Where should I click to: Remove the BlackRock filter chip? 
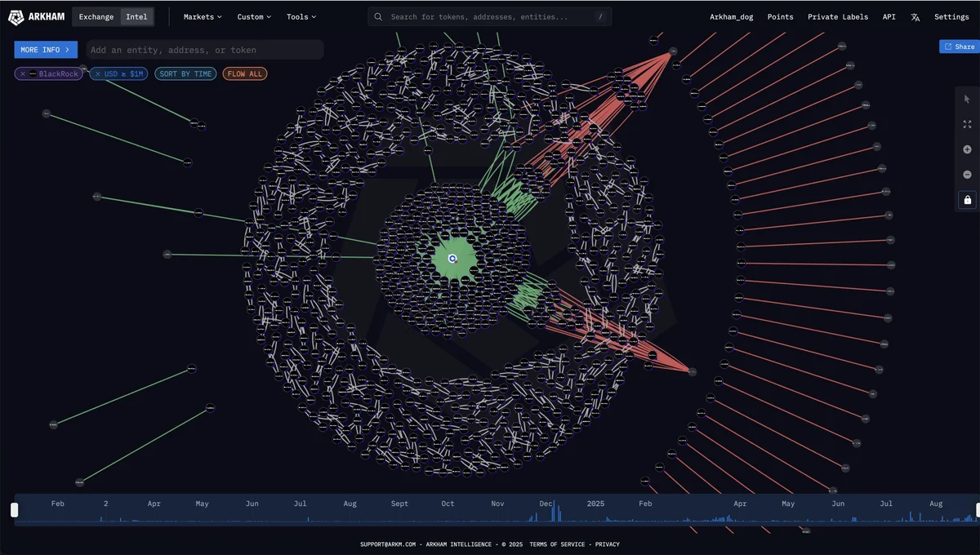tap(23, 74)
